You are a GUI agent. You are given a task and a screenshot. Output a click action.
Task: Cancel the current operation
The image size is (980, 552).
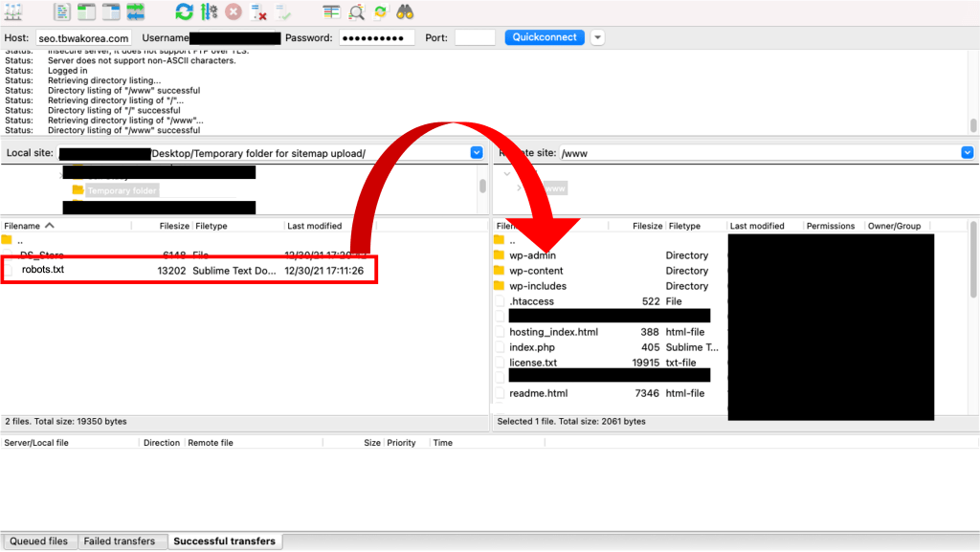coord(234,11)
